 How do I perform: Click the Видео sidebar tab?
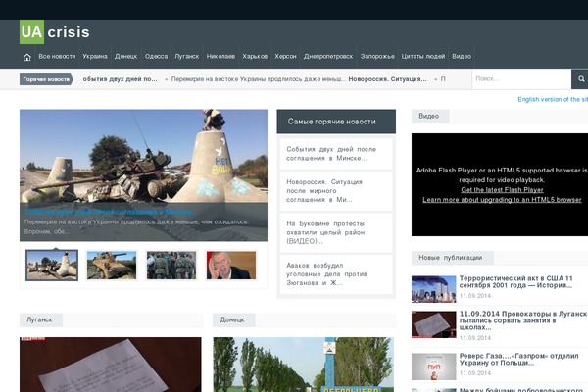pyautogui.click(x=430, y=116)
